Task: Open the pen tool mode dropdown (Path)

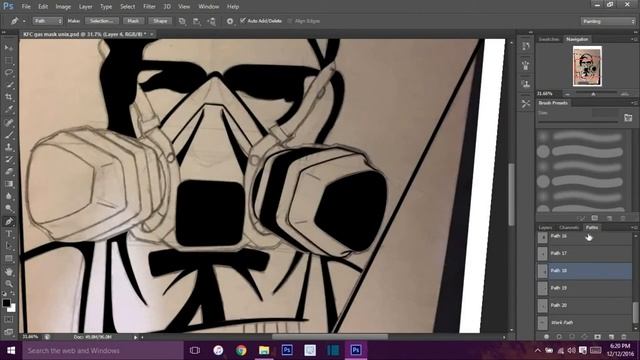Action: tap(47, 21)
